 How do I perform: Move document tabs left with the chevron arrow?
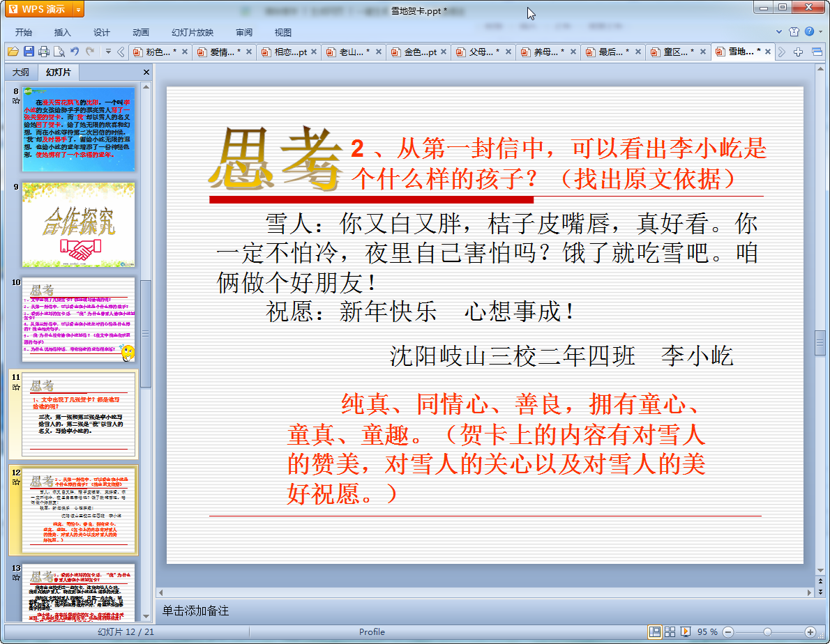[x=121, y=52]
